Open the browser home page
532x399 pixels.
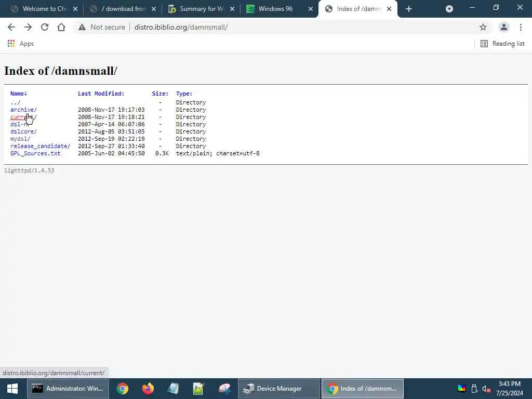[x=61, y=27]
